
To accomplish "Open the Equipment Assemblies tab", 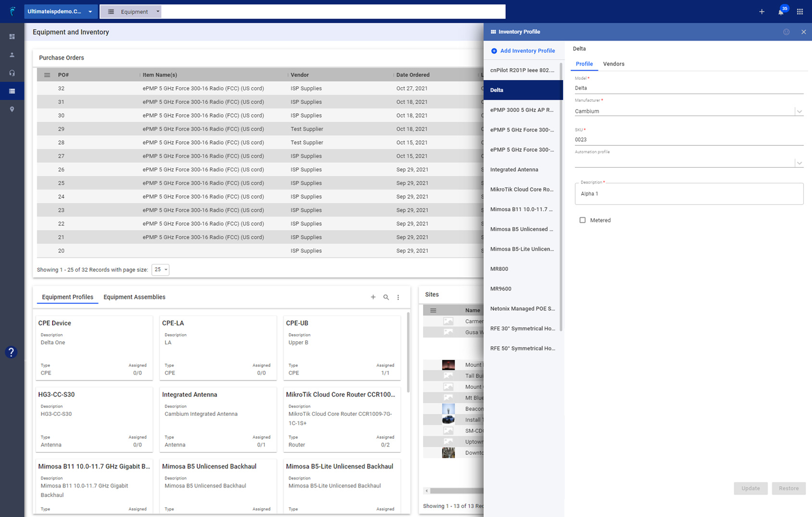I will point(134,297).
